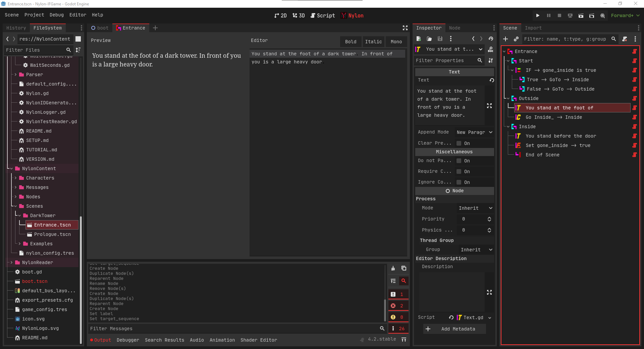Viewport: 644px width, 349px height.
Task: Apply Bold formatting button
Action: (351, 42)
